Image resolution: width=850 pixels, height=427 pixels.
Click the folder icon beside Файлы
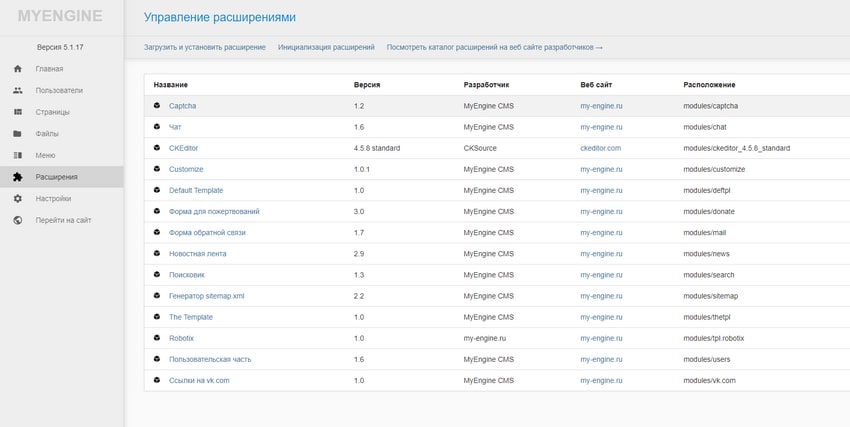tap(18, 134)
